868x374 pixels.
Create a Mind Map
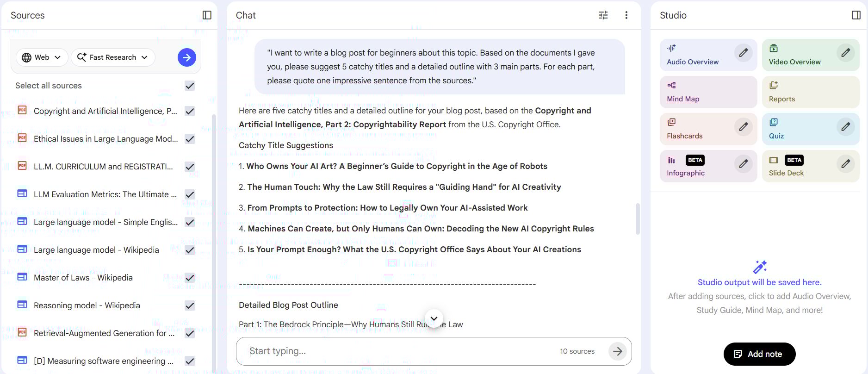pyautogui.click(x=708, y=92)
